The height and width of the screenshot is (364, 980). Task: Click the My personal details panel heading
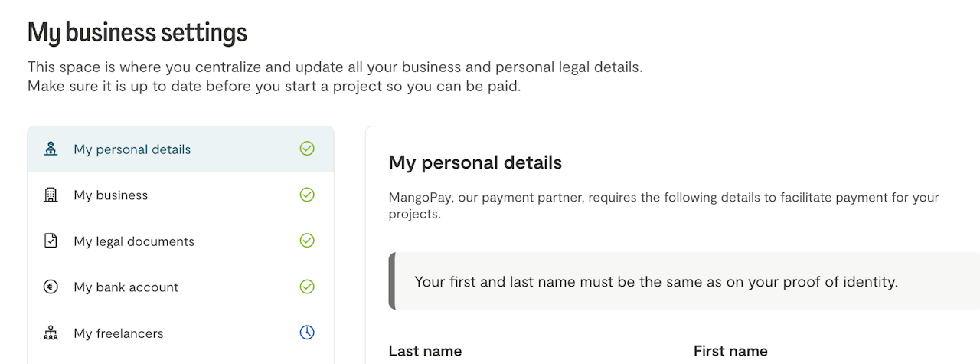pyautogui.click(x=475, y=162)
